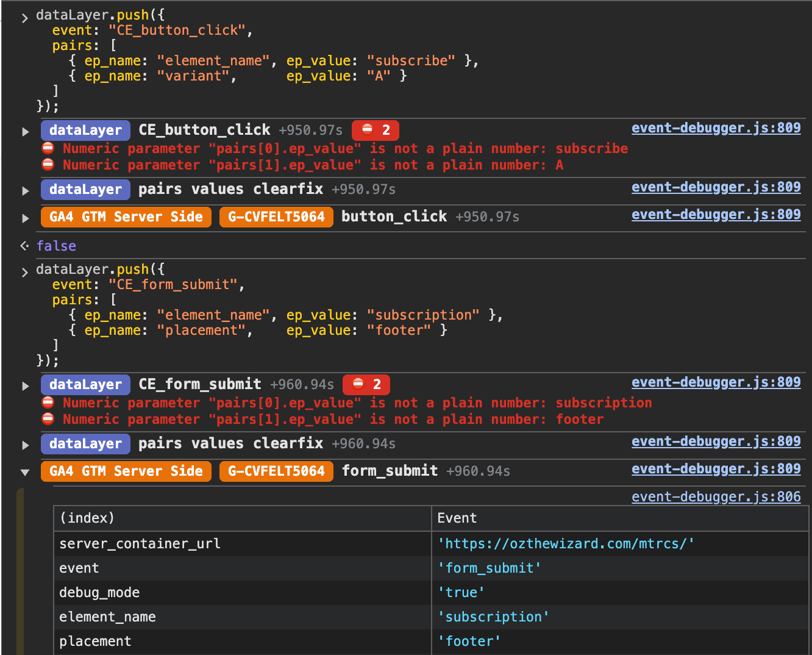Viewport: 812px width, 655px height.
Task: Expand the pairs values clearfix entry at +960.94s
Action: tap(26, 445)
